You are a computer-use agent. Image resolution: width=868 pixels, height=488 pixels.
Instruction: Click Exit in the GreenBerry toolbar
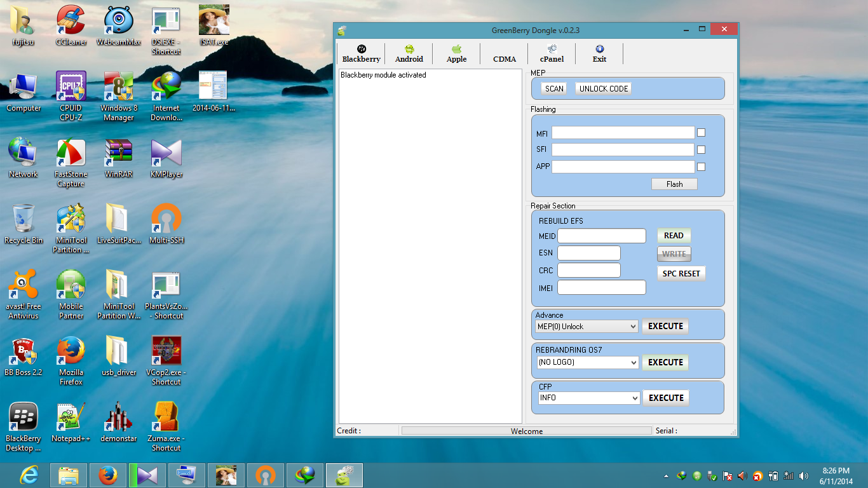(599, 54)
